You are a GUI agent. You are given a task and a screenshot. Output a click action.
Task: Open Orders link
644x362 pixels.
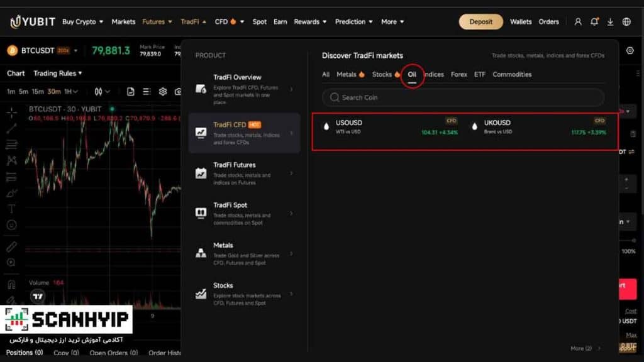click(x=548, y=22)
